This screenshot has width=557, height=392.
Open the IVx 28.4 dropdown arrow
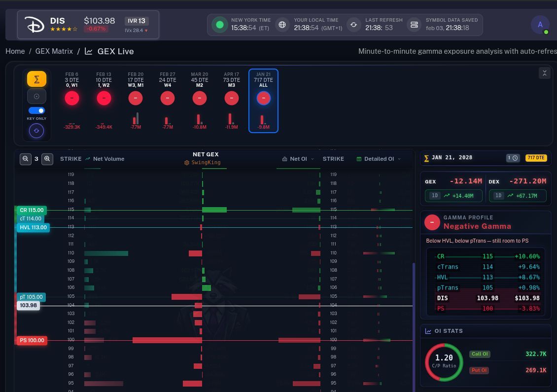point(146,31)
